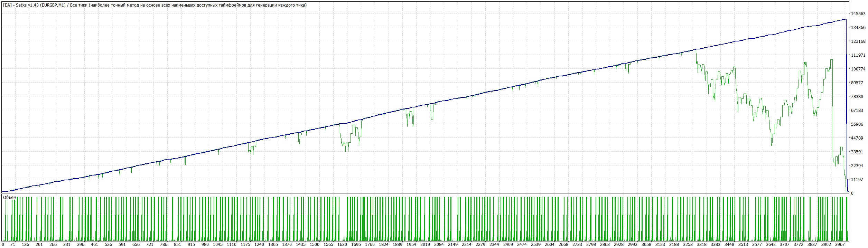Click trade number 266 on the bottom axis
Viewport: 868px width, 248px height.
point(53,245)
